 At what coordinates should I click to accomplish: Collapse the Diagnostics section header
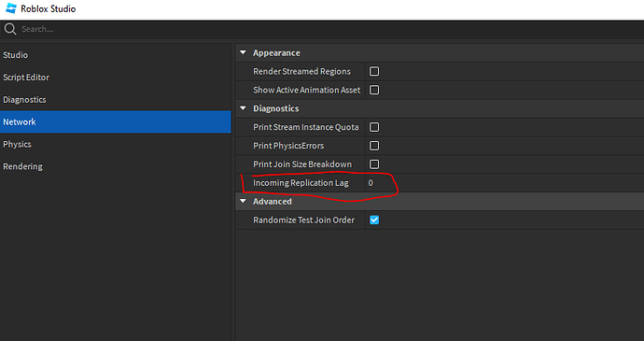[x=244, y=108]
